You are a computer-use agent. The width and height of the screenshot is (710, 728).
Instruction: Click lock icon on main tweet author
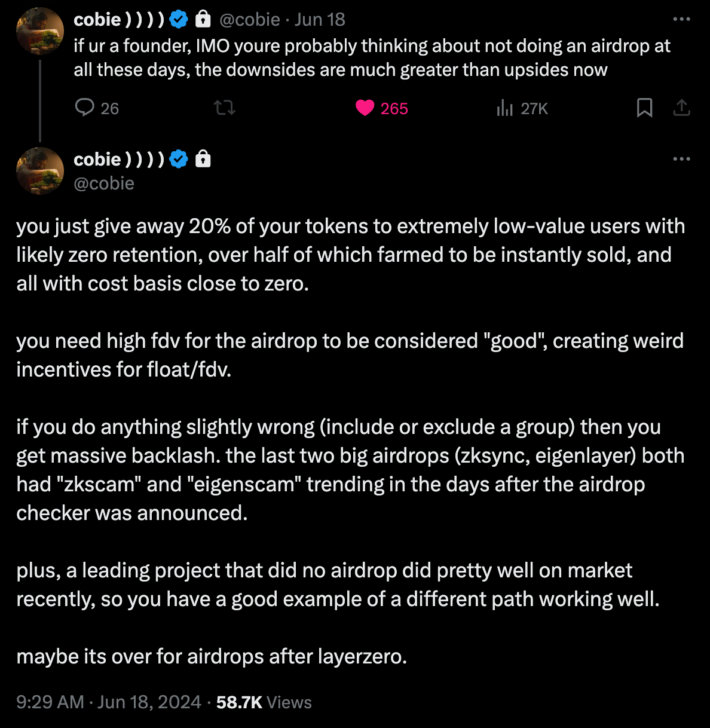point(203,160)
